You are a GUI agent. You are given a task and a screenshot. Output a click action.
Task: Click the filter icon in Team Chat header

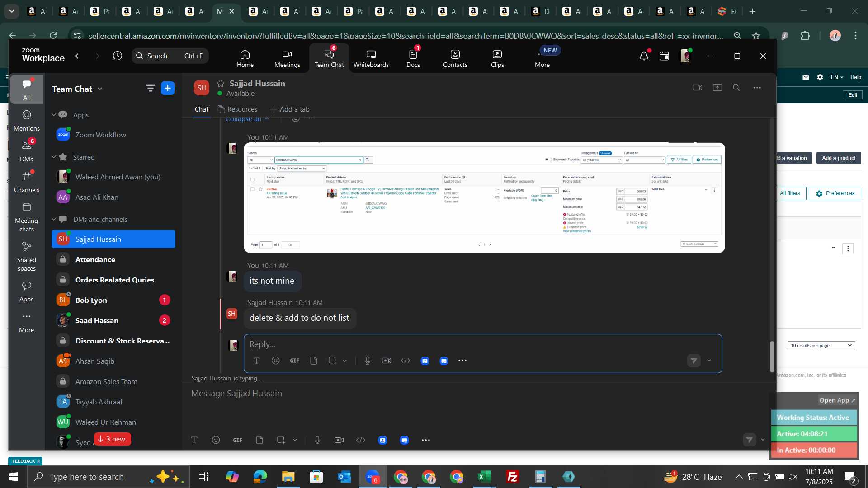click(151, 89)
